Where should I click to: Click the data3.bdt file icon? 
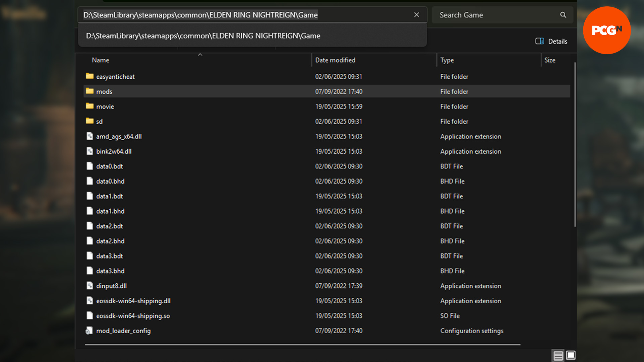[90, 256]
